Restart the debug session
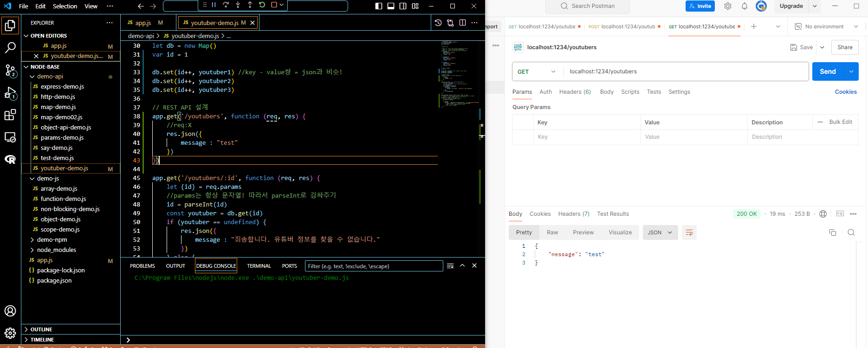The image size is (868, 348). [x=262, y=5]
